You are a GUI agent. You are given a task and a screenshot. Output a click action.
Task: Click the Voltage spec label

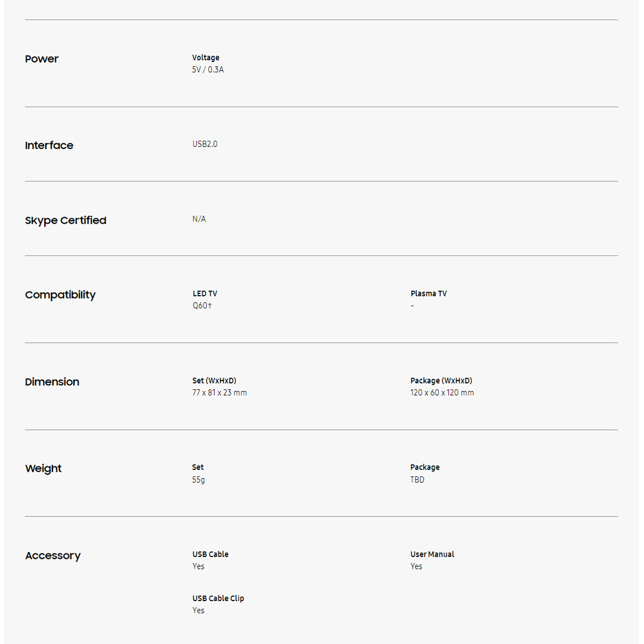point(206,58)
